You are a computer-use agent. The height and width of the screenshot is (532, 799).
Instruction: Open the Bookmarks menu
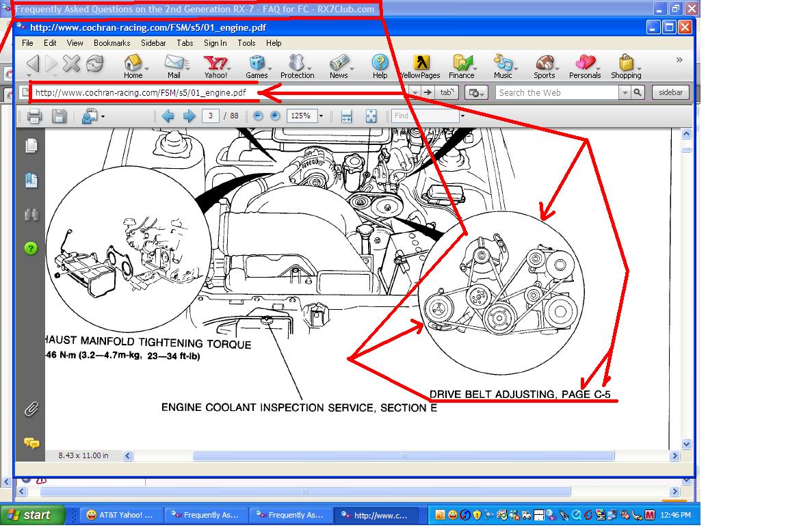pyautogui.click(x=112, y=43)
